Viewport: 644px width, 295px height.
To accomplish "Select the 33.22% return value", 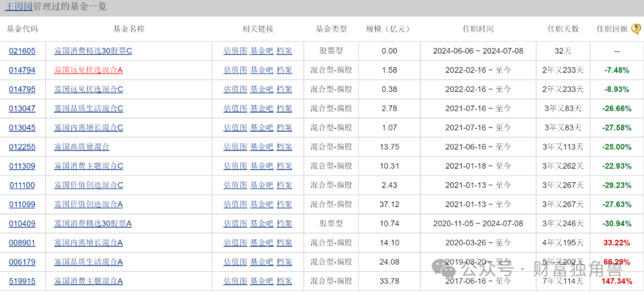I will pos(617,243).
